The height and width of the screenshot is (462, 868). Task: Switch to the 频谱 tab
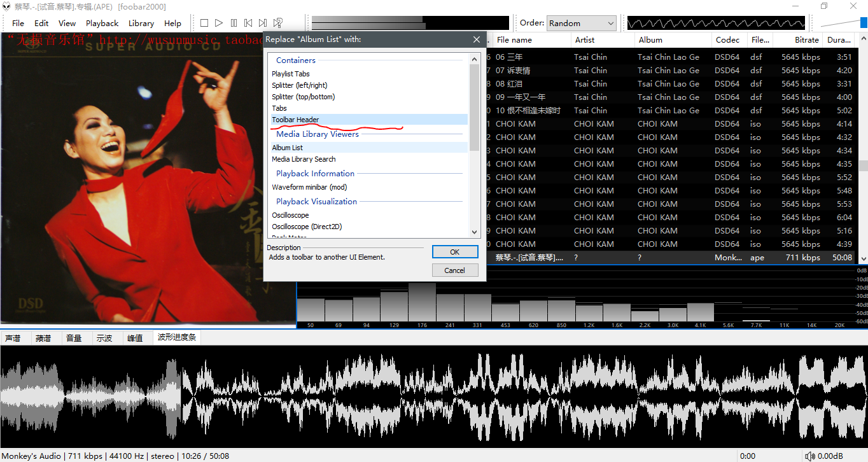click(x=43, y=338)
